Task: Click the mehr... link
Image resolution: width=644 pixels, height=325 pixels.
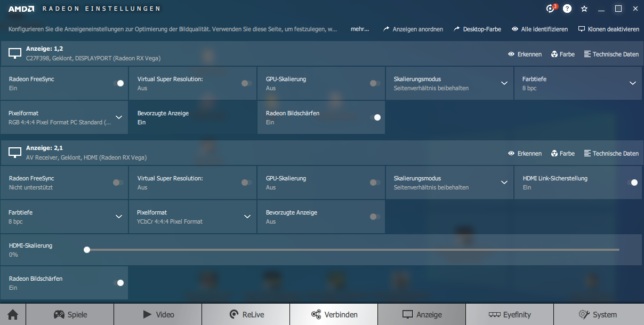Action: point(360,29)
